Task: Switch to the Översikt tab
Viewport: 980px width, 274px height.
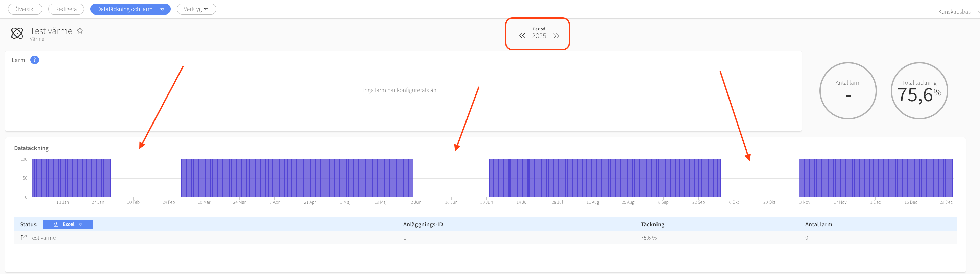Action: [x=25, y=9]
